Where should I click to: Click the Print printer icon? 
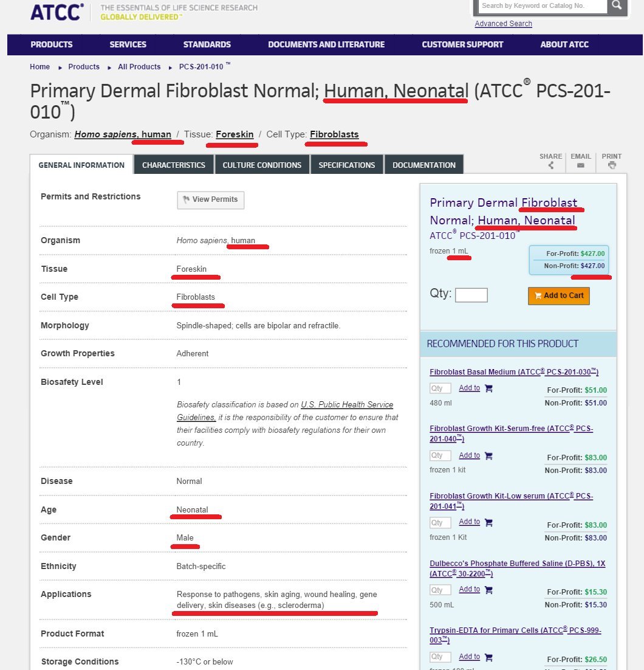pos(612,165)
